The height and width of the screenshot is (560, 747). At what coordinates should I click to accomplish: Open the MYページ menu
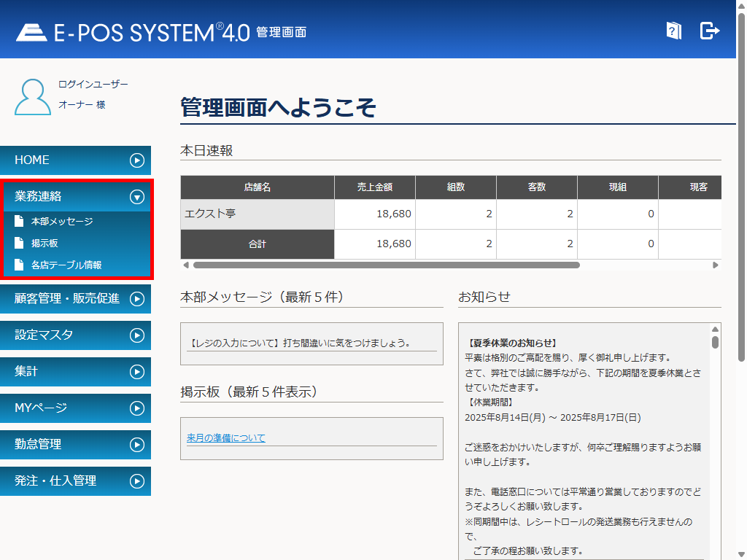point(136,408)
